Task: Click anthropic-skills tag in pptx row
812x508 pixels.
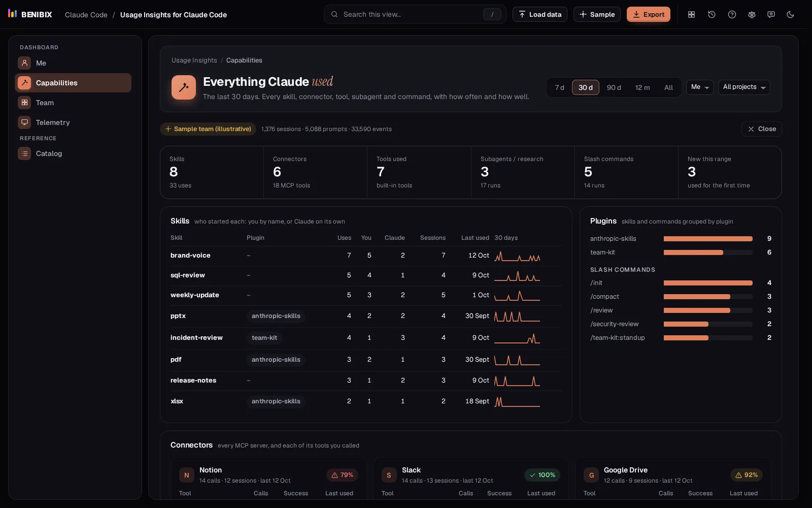Action: click(276, 316)
